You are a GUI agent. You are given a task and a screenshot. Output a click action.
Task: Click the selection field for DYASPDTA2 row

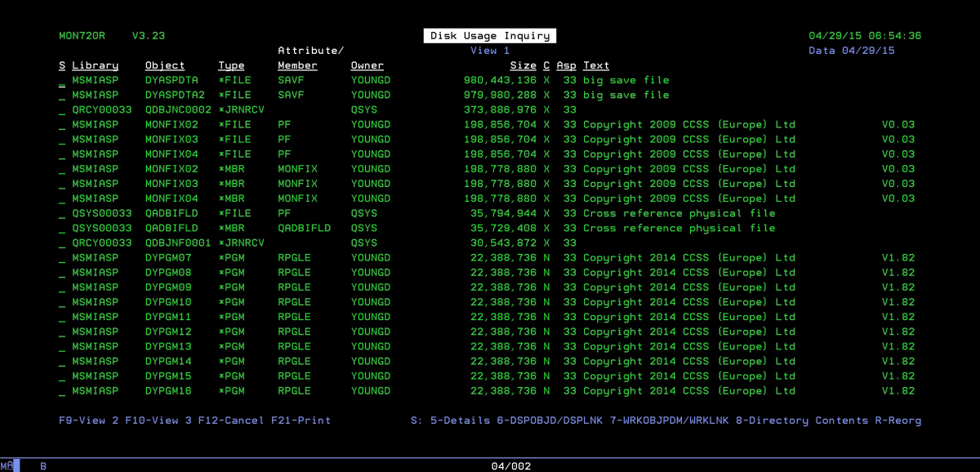tap(62, 96)
